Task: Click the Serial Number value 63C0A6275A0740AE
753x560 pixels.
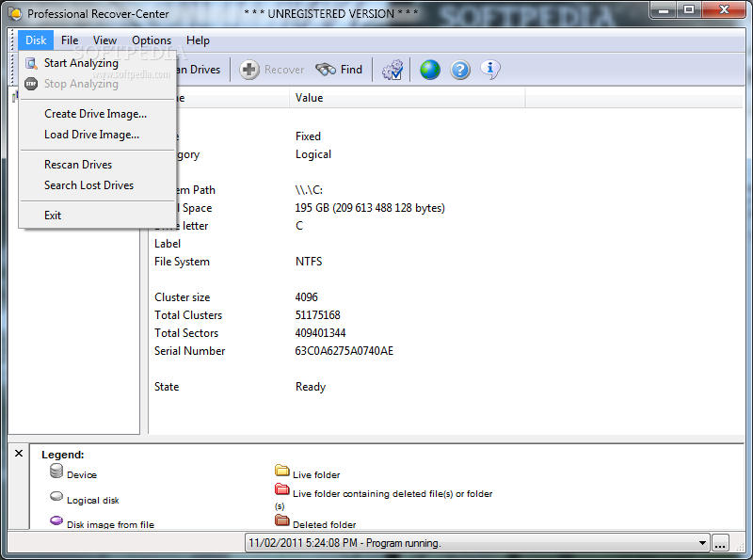Action: [x=344, y=351]
